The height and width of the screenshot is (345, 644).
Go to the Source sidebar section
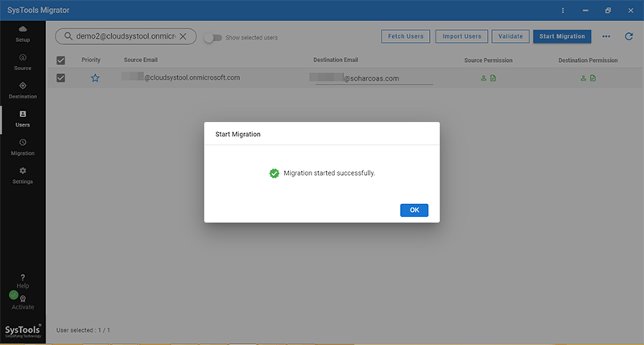point(23,62)
